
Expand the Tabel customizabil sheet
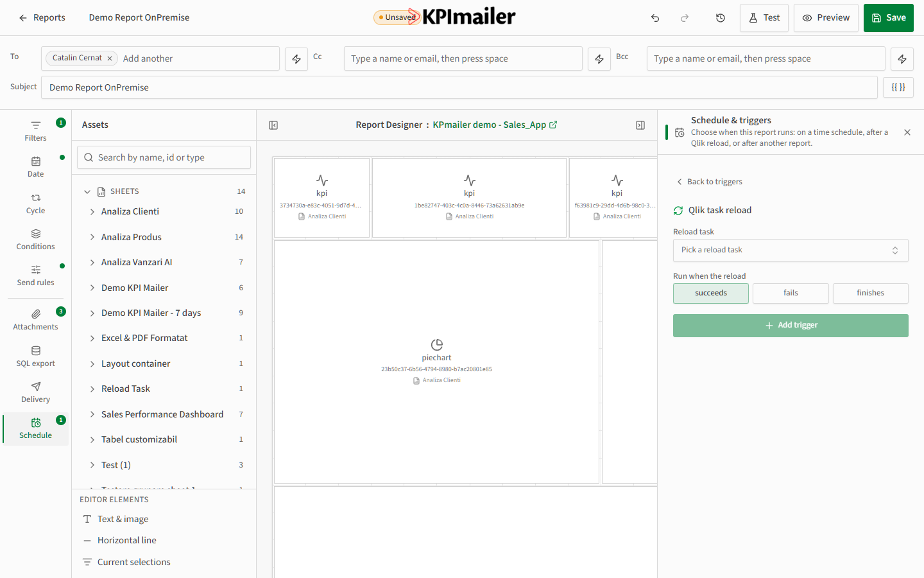[x=92, y=440]
